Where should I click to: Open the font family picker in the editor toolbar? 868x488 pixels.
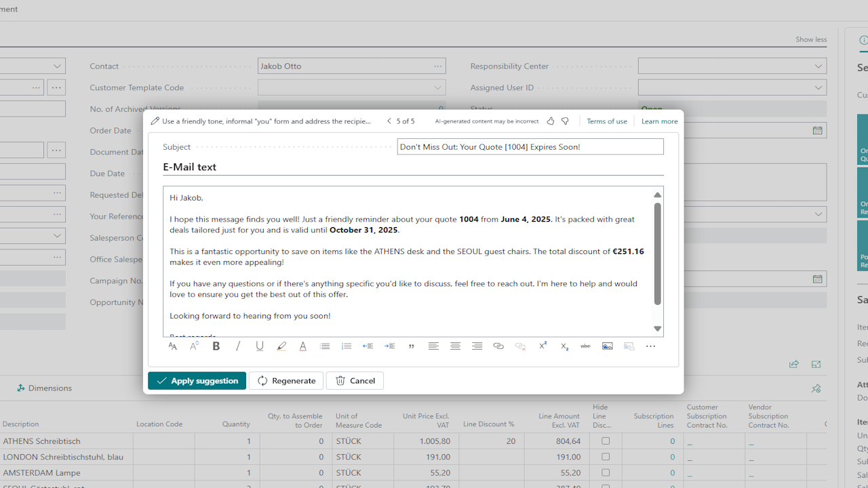(x=172, y=346)
